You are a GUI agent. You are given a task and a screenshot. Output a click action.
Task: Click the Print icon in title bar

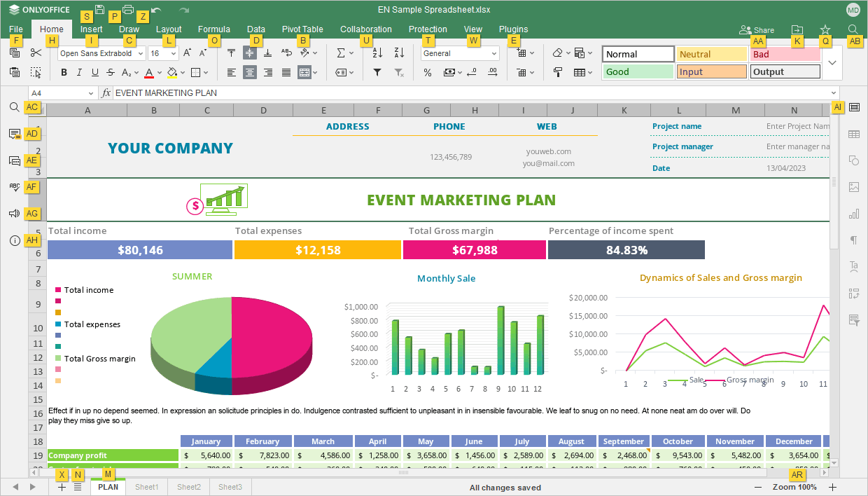point(128,10)
